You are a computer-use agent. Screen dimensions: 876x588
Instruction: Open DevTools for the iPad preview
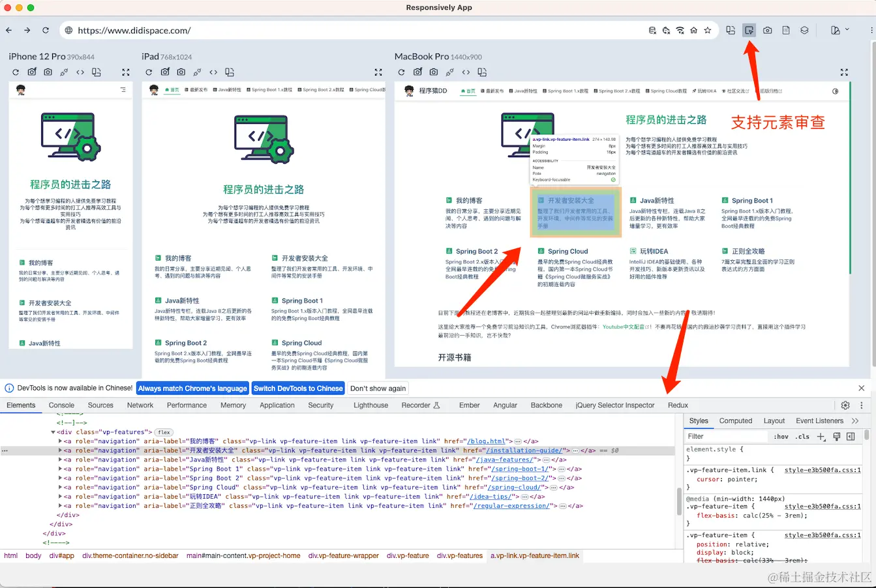pos(213,72)
